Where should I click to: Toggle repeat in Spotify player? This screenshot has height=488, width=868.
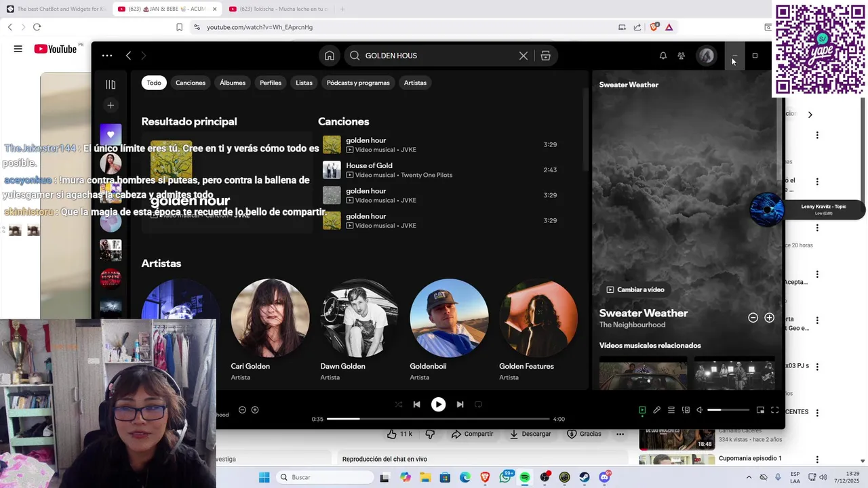[478, 405]
